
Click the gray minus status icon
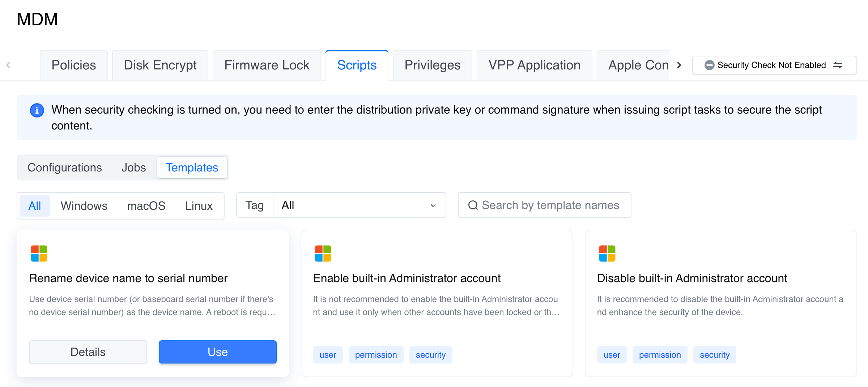pyautogui.click(x=709, y=65)
